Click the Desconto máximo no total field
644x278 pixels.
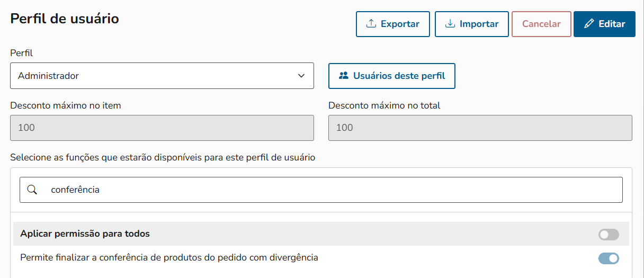[x=480, y=128]
